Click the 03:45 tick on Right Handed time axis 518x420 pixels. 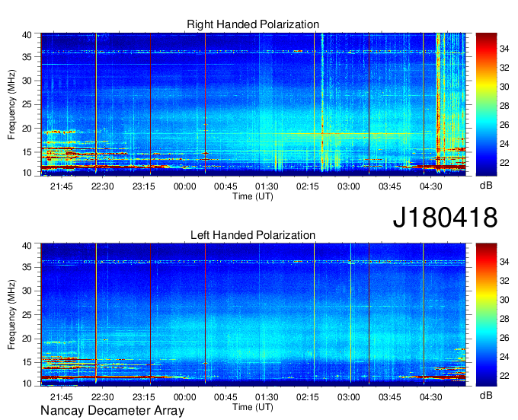tap(389, 186)
